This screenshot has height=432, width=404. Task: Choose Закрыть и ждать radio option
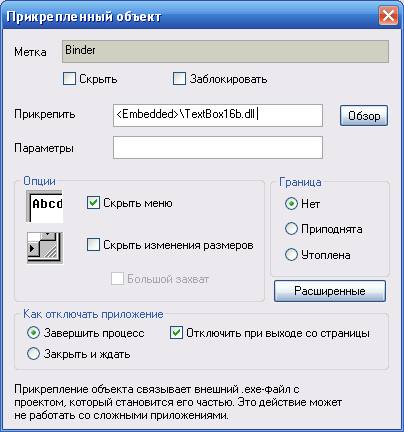[33, 354]
